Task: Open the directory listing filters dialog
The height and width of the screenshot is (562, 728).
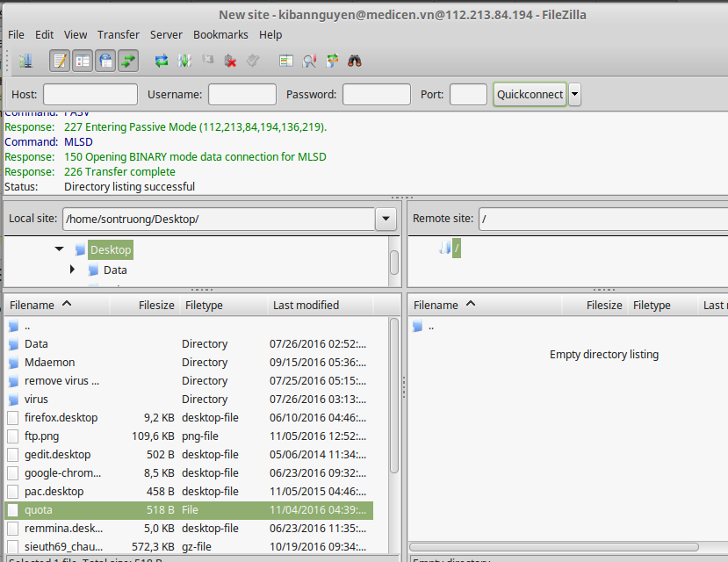Action: 286,61
